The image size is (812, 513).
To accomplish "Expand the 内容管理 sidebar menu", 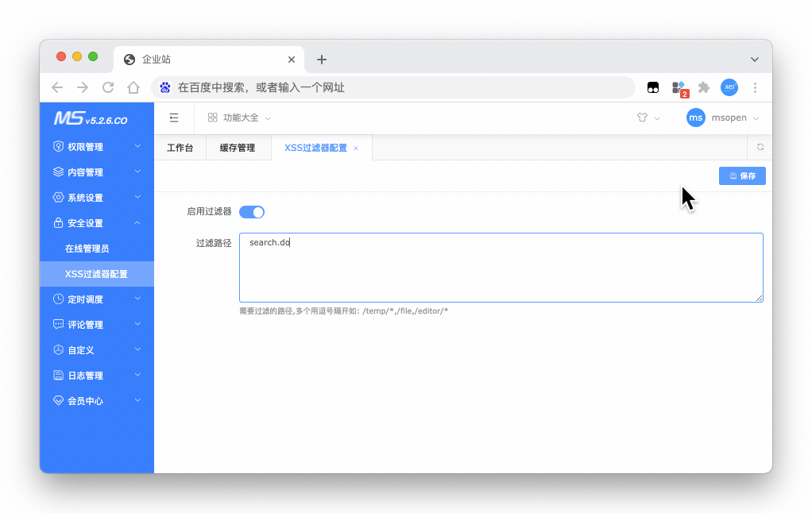I will tap(96, 172).
